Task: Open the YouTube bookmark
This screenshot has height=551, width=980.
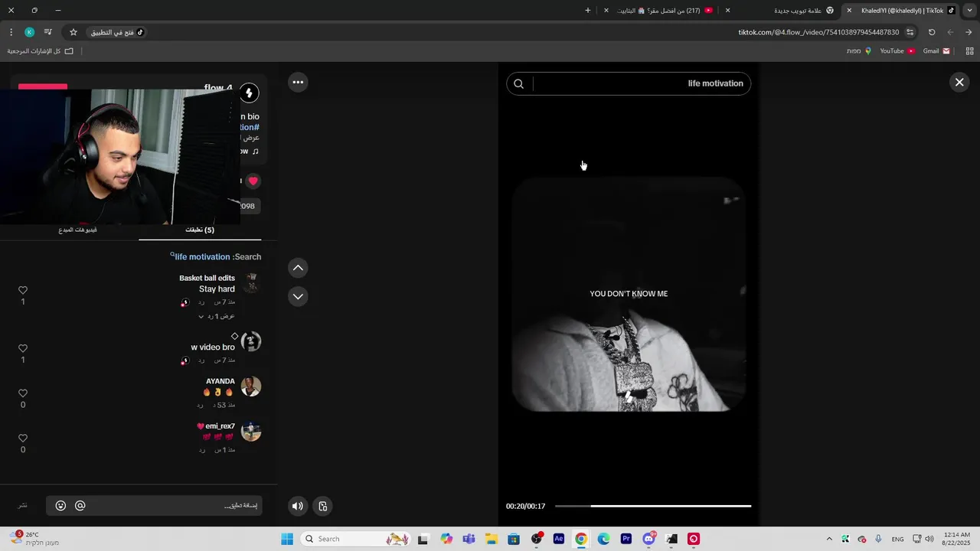Action: (x=897, y=51)
